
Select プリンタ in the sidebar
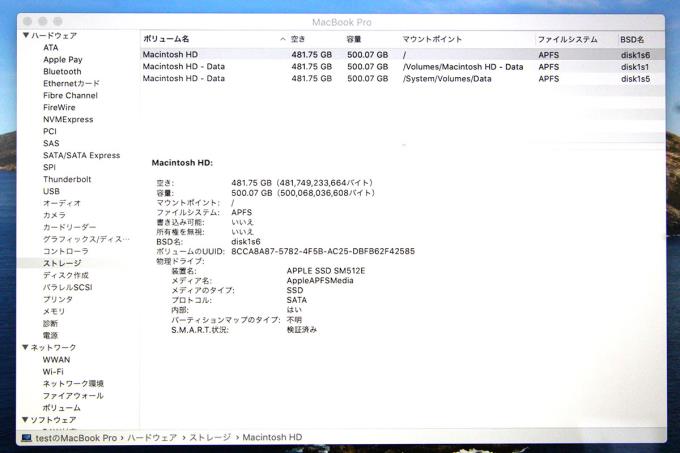tap(58, 299)
